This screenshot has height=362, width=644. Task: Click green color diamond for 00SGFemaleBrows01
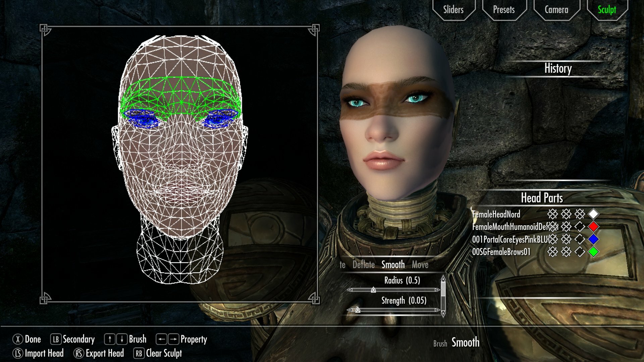[x=593, y=252]
